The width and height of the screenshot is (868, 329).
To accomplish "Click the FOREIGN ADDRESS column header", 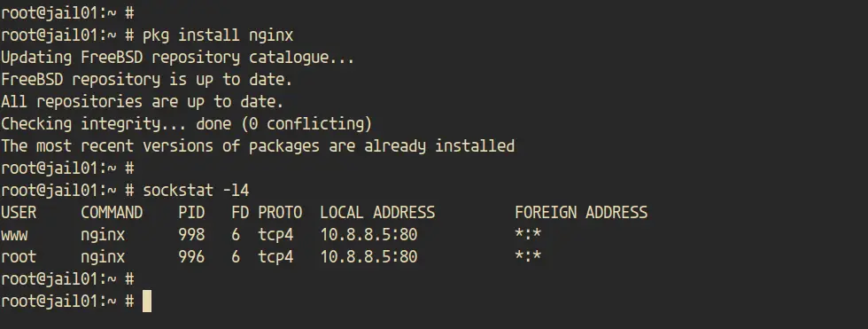I will (581, 213).
